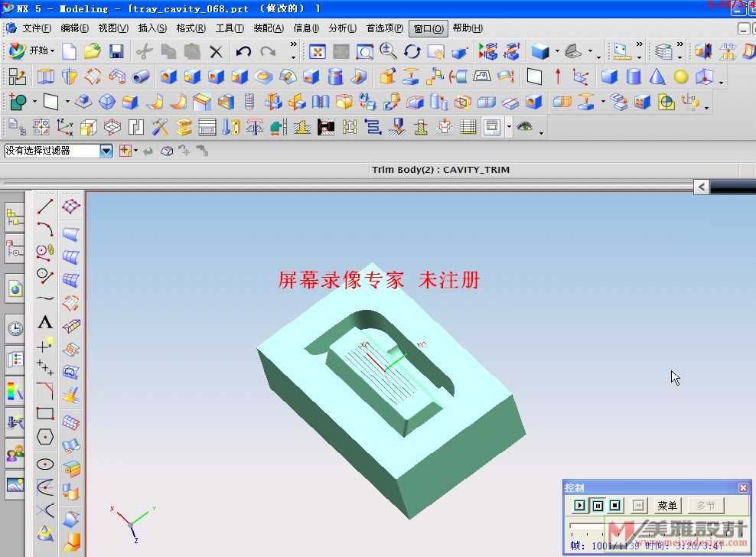This screenshot has width=756, height=557.
Task: Click the playback progress slider in control panel
Action: [x=656, y=526]
